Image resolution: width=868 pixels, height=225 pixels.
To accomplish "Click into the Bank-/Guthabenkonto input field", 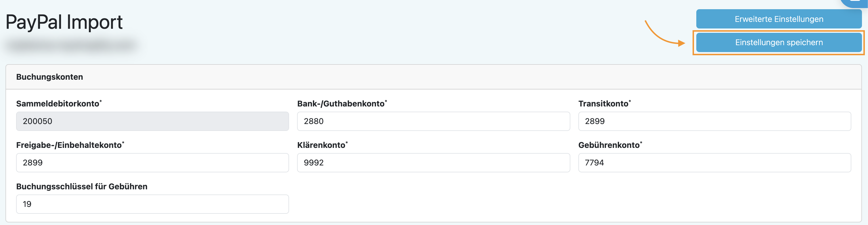I will coord(433,121).
